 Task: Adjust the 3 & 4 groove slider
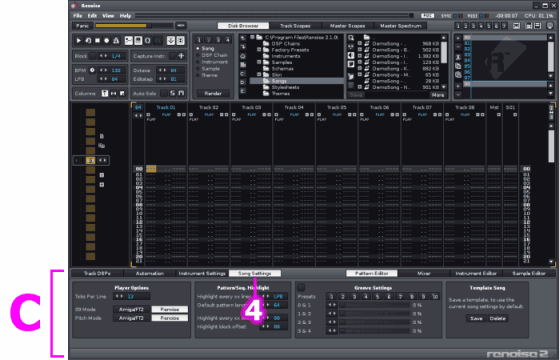(374, 331)
